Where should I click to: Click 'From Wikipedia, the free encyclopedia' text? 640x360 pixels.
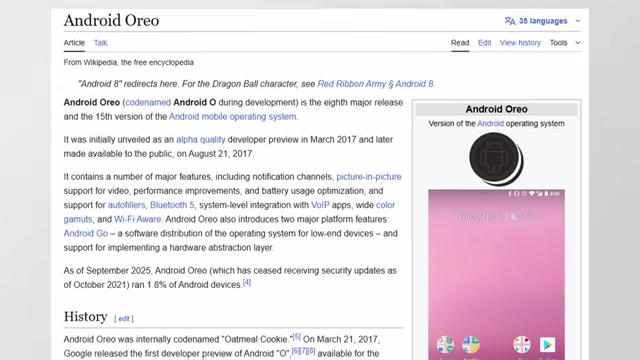point(129,62)
